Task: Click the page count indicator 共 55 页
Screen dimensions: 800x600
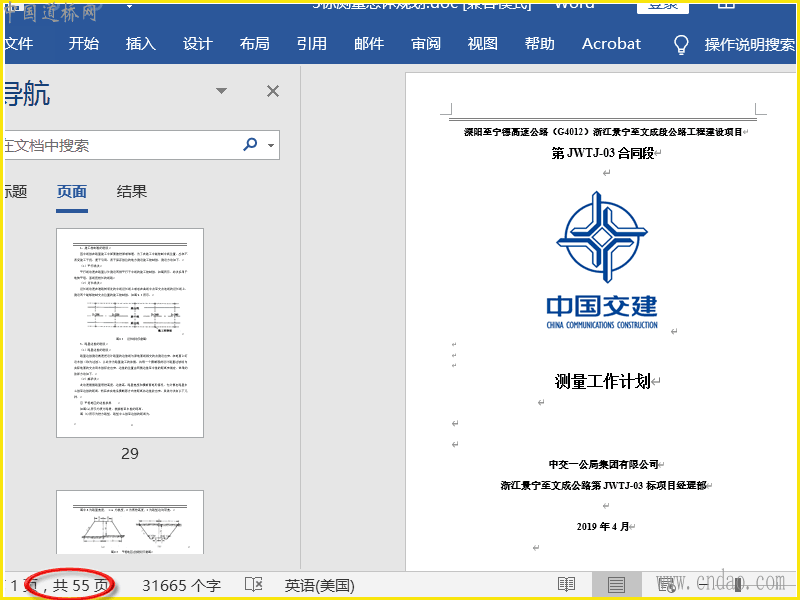Action: point(81,586)
